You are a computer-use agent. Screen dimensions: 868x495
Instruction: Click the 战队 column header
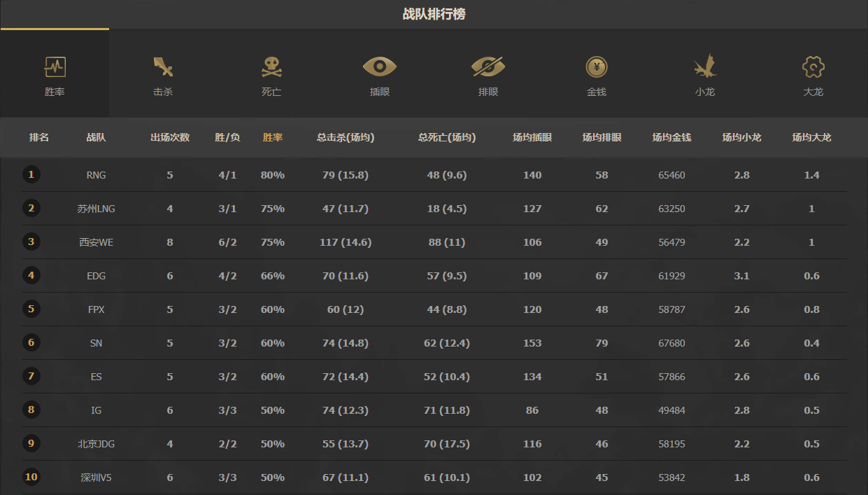97,138
